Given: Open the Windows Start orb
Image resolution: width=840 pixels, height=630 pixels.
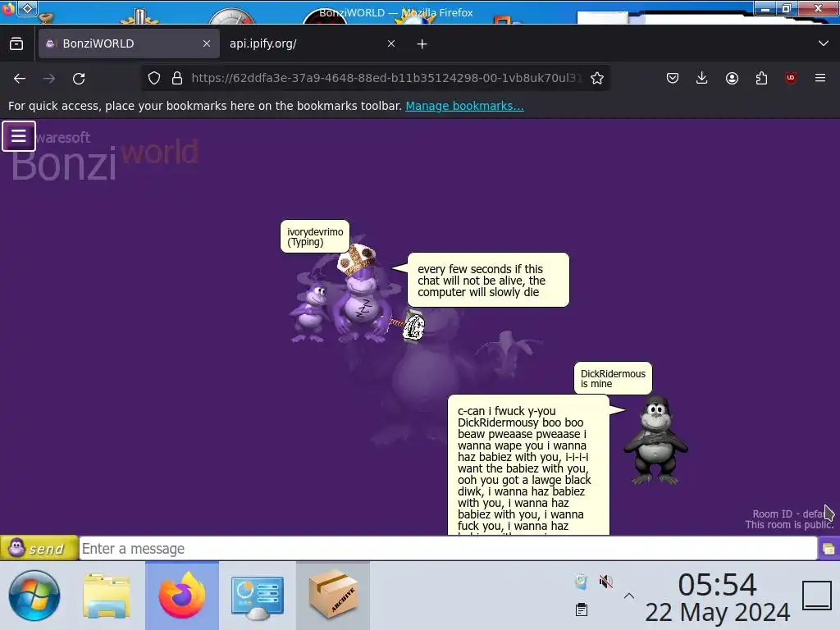Looking at the screenshot, I should point(34,596).
